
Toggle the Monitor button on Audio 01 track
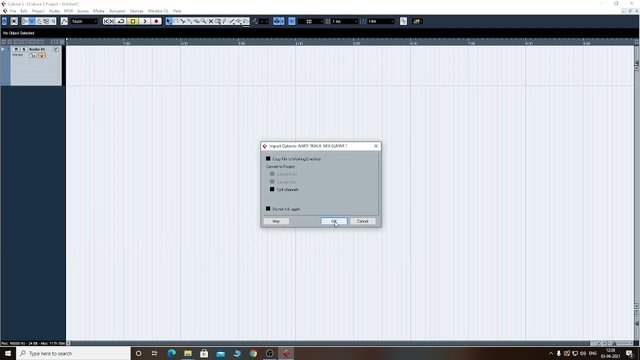click(x=42, y=56)
